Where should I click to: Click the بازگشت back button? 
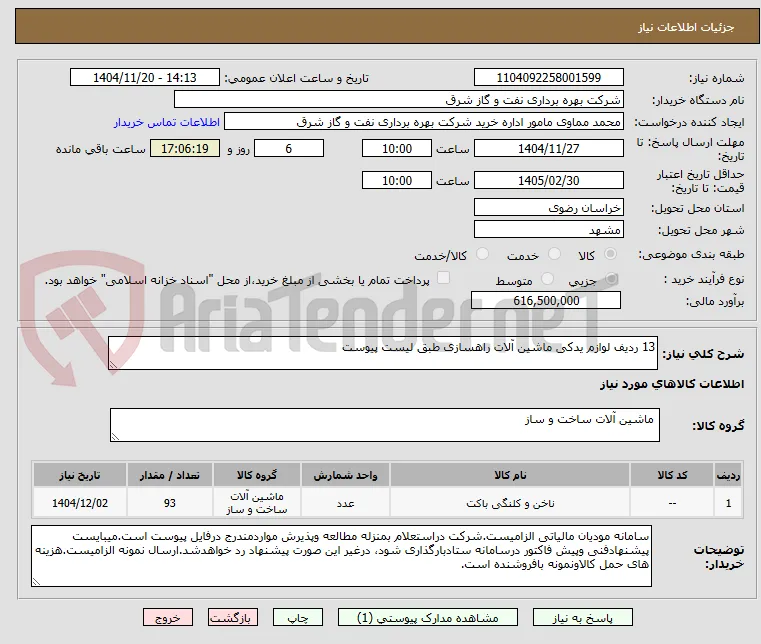point(232,617)
